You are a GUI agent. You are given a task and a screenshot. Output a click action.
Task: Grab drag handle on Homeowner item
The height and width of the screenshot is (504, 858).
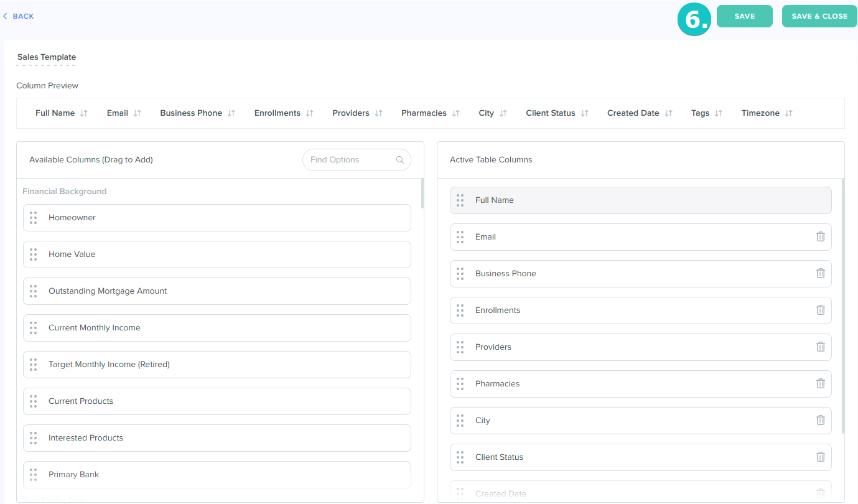[34, 218]
